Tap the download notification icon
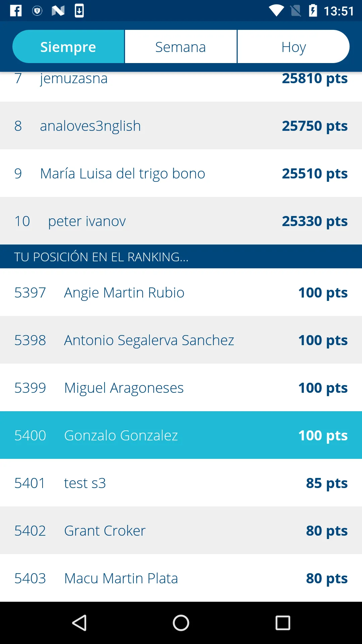 pos(79,11)
